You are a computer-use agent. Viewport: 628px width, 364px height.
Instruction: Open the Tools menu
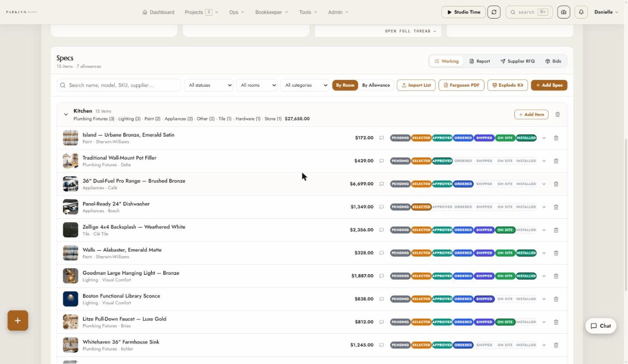(308, 12)
